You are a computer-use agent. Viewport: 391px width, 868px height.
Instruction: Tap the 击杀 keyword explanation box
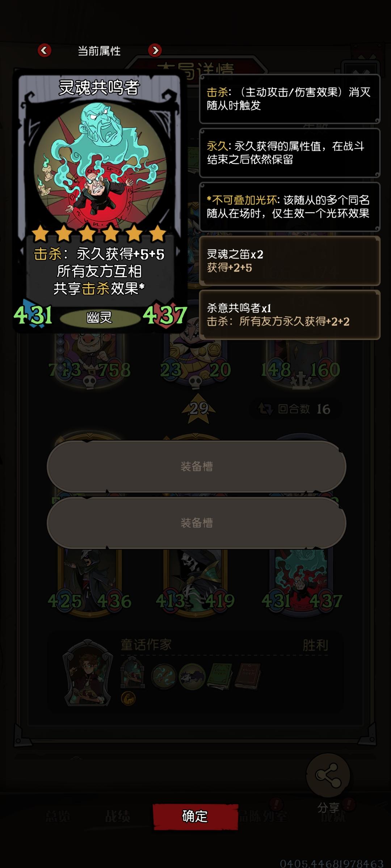coord(290,99)
